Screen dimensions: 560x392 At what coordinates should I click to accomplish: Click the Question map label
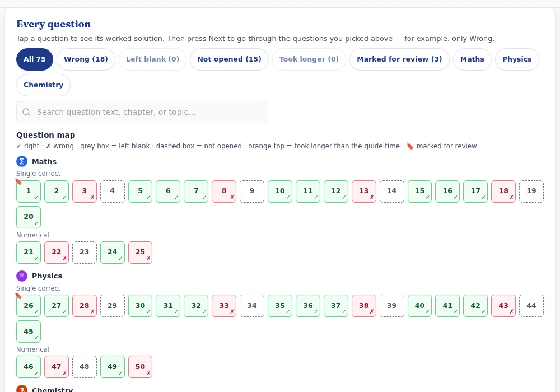46,135
